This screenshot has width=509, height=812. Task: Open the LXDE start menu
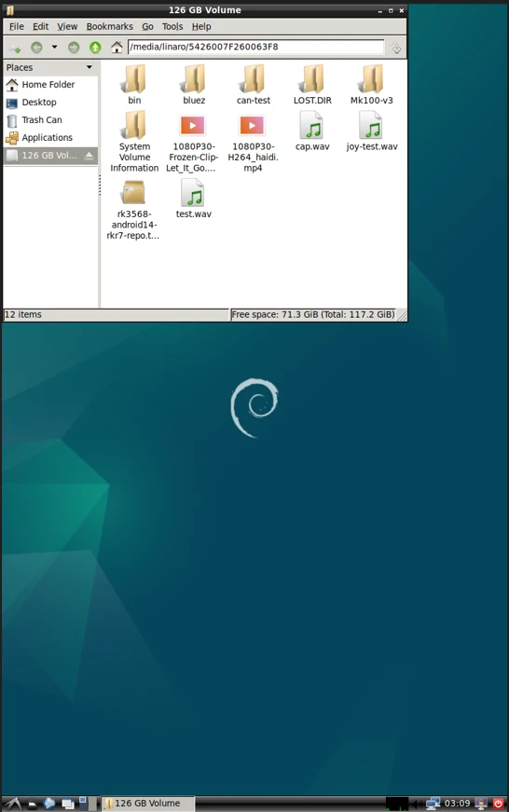pos(12,804)
